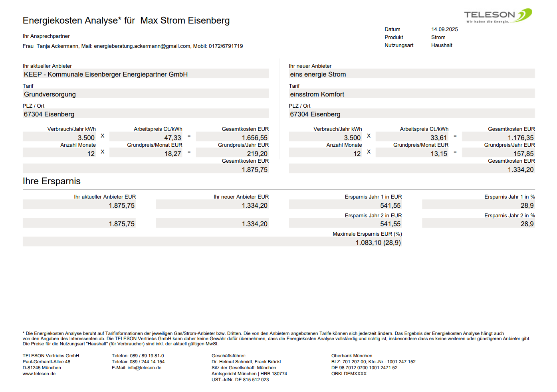
Task: Click the TELESON logo
Action: click(x=498, y=16)
